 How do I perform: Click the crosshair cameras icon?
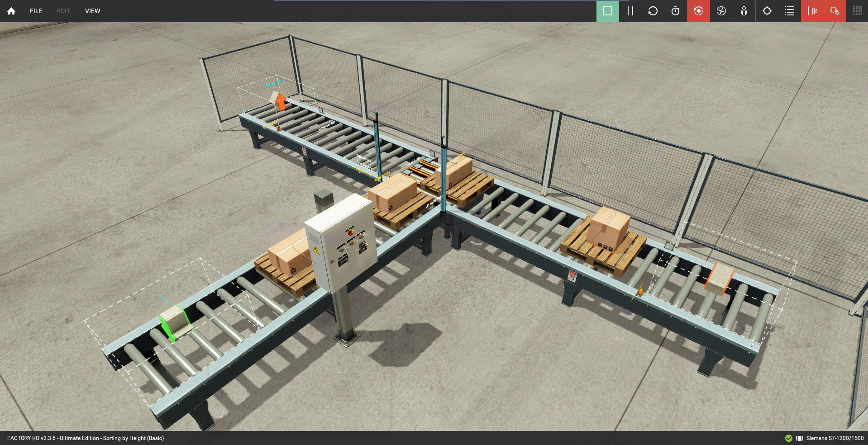click(x=767, y=11)
